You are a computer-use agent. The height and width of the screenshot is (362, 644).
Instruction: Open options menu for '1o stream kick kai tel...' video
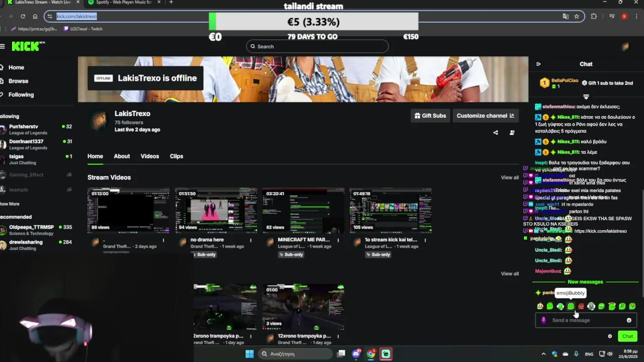(425, 240)
